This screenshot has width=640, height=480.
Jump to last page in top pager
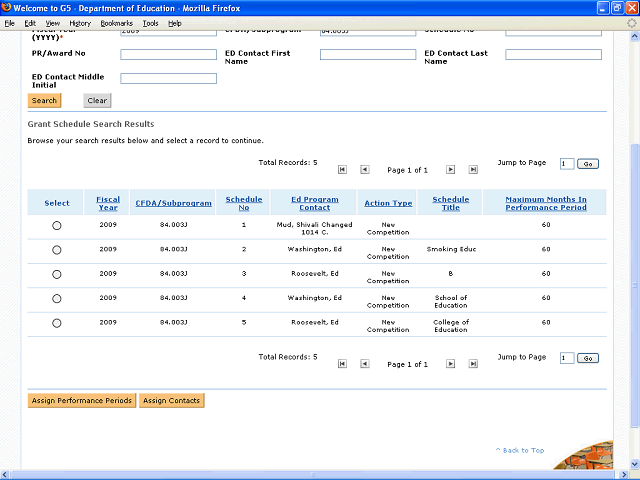coord(473,170)
